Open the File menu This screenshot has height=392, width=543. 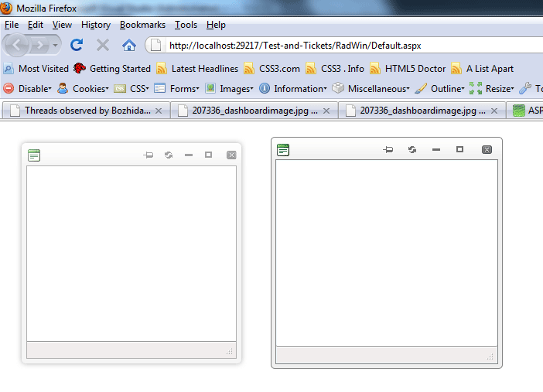12,25
